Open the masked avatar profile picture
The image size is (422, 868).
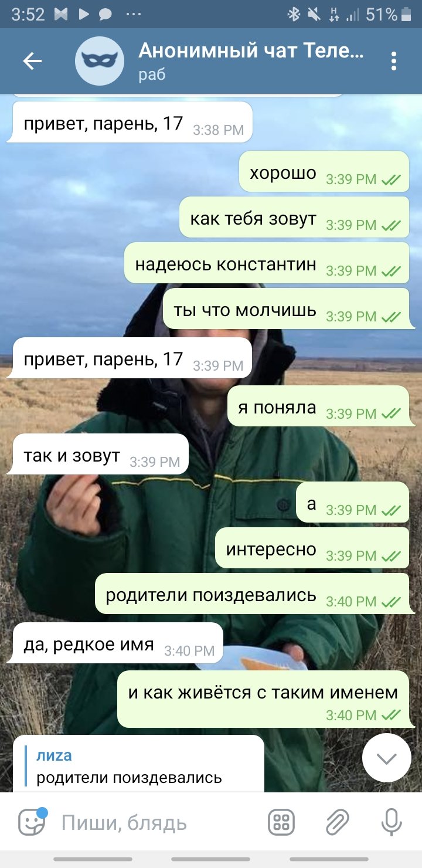click(x=100, y=61)
